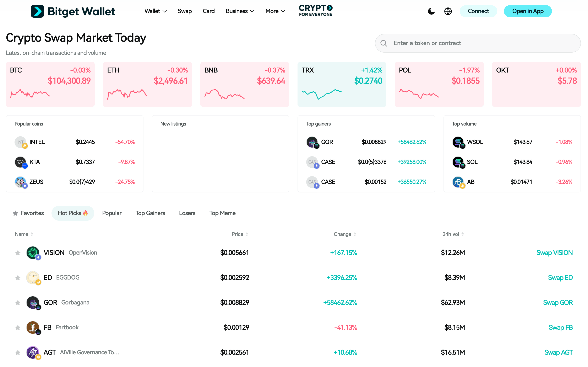The width and height of the screenshot is (588, 367).
Task: Click the Open in App button
Action: 528,11
